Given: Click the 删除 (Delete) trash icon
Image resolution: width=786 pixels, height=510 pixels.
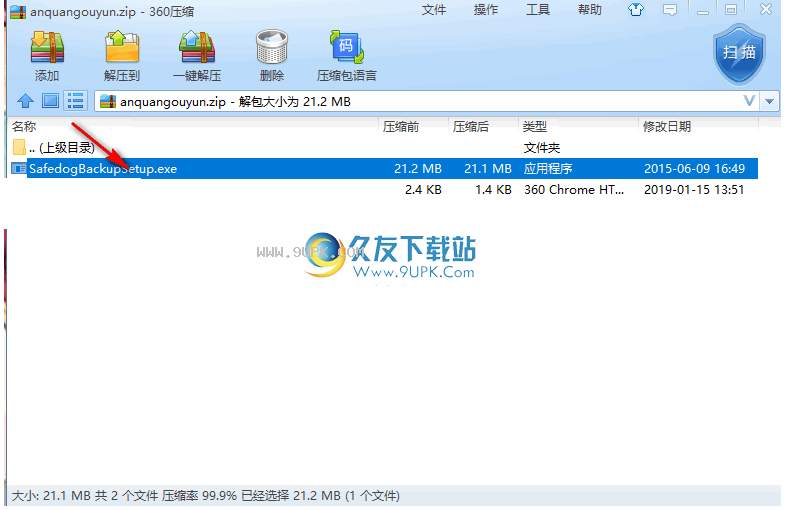Looking at the screenshot, I should pos(272,47).
